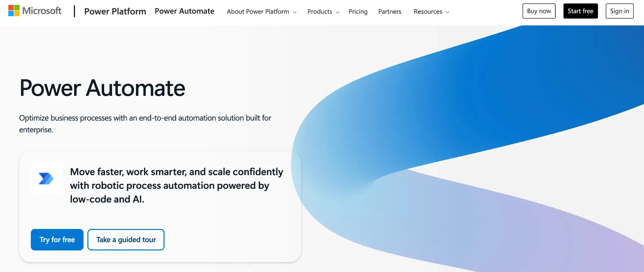The image size is (644, 272).
Task: Open the About Power Platform menu
Action: coord(258,12)
